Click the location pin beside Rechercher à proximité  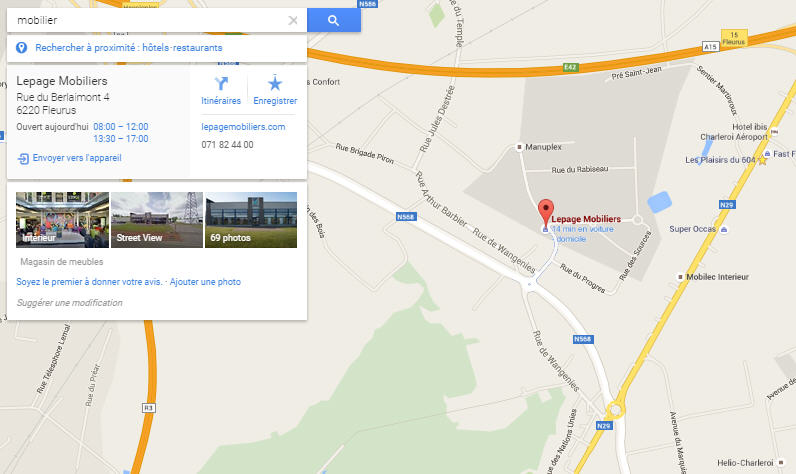[21, 48]
